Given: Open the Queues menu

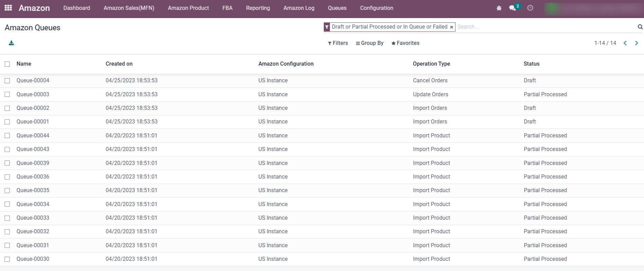Looking at the screenshot, I should tap(337, 8).
